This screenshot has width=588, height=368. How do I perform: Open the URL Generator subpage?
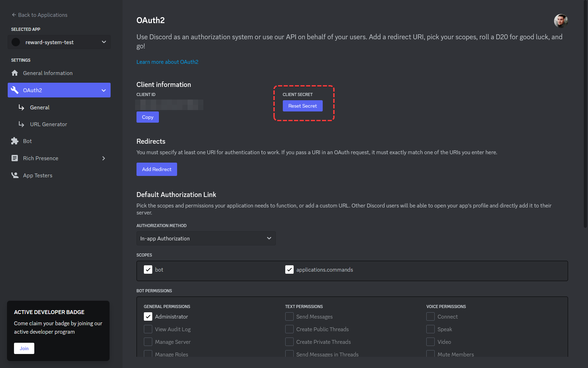(x=48, y=124)
